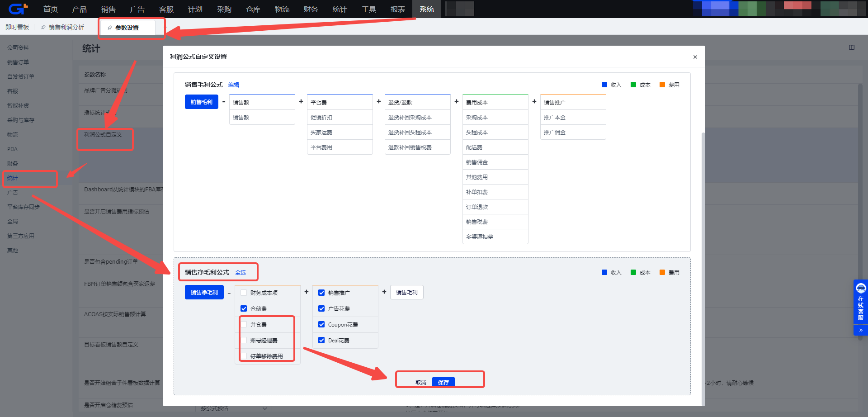868x417 pixels.
Task: Switch to 即时看板 tab
Action: pos(17,27)
